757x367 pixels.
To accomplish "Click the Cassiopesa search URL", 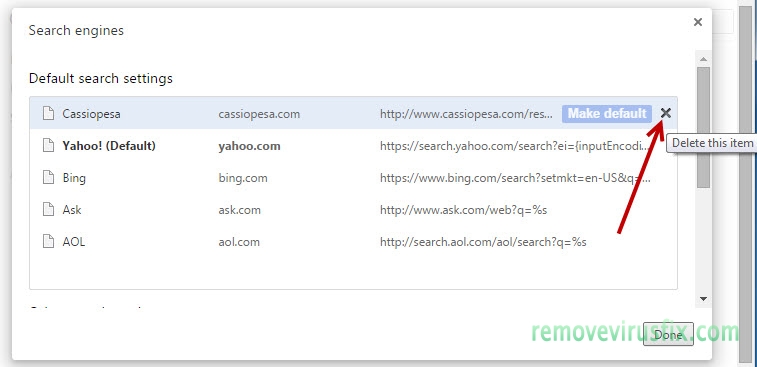I will tap(466, 114).
